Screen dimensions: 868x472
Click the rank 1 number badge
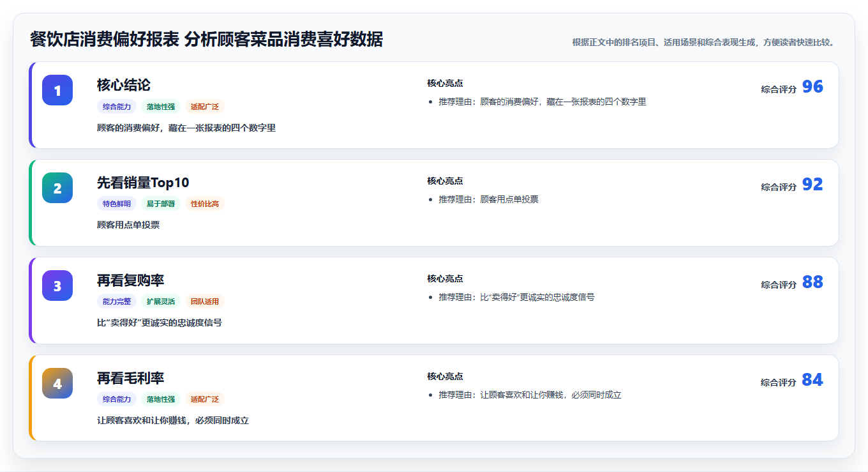point(57,90)
